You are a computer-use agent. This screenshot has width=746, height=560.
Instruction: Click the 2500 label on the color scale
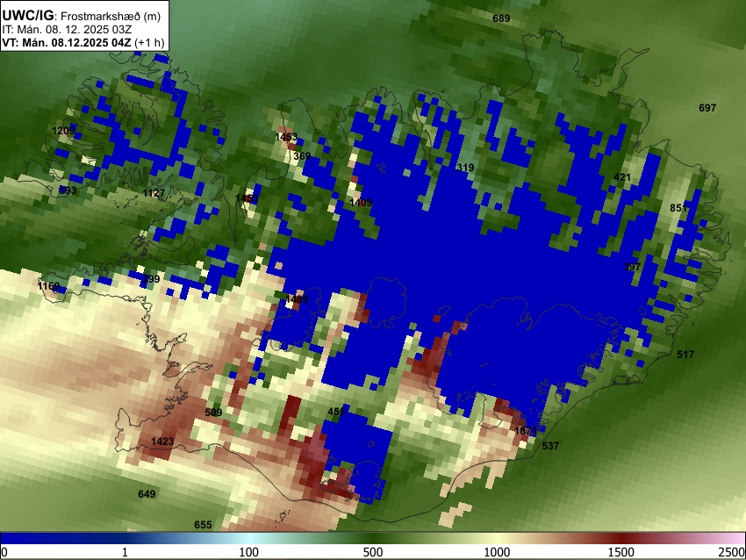click(x=733, y=552)
